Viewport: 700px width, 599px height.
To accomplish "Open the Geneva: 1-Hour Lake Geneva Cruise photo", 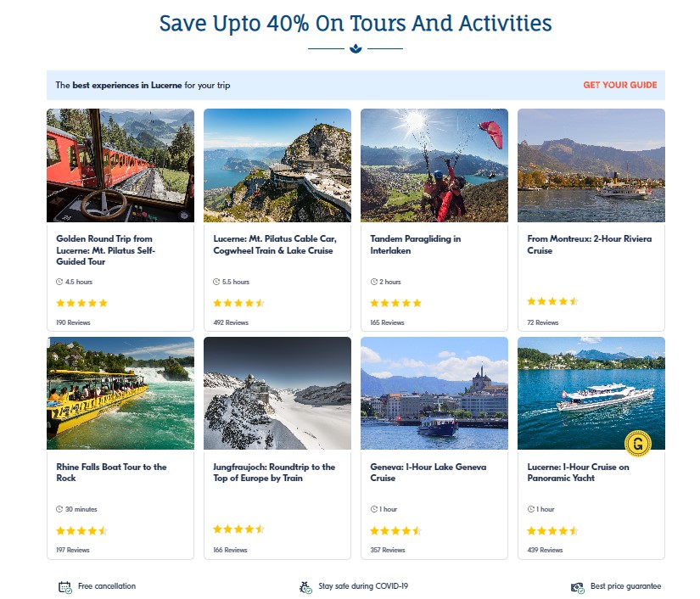I will [434, 392].
